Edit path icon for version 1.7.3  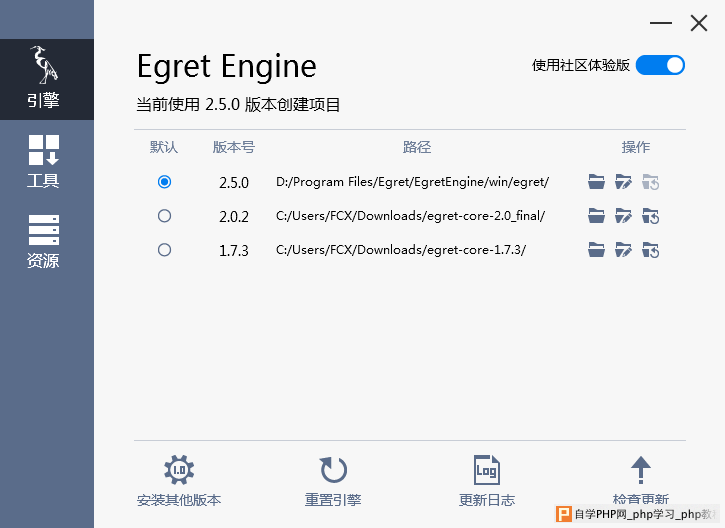pos(623,250)
